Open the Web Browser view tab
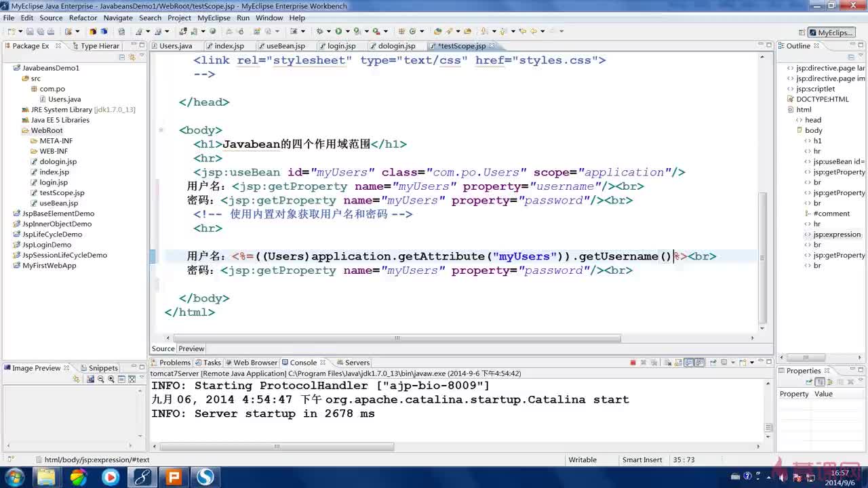Screen dimensions: 868x488 (x=251, y=363)
